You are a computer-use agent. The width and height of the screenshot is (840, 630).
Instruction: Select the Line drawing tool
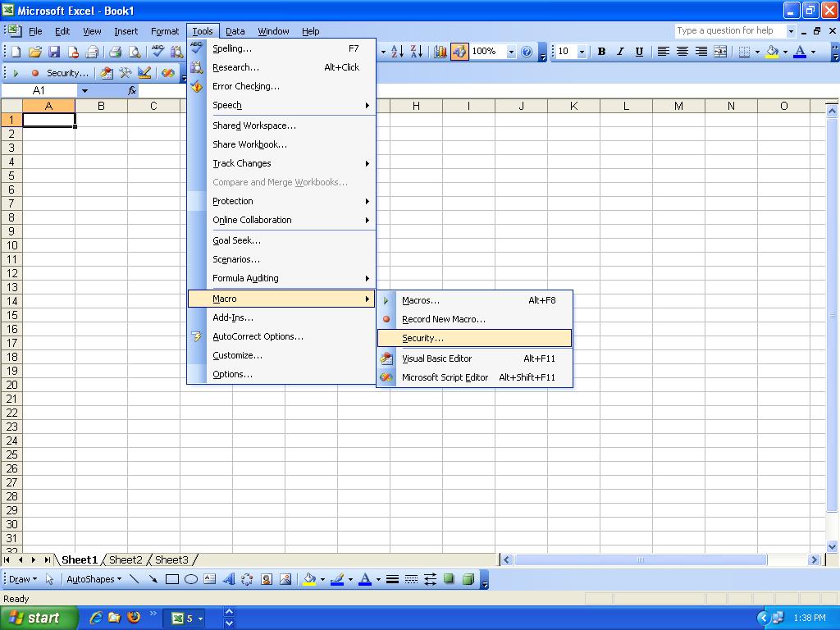click(135, 579)
